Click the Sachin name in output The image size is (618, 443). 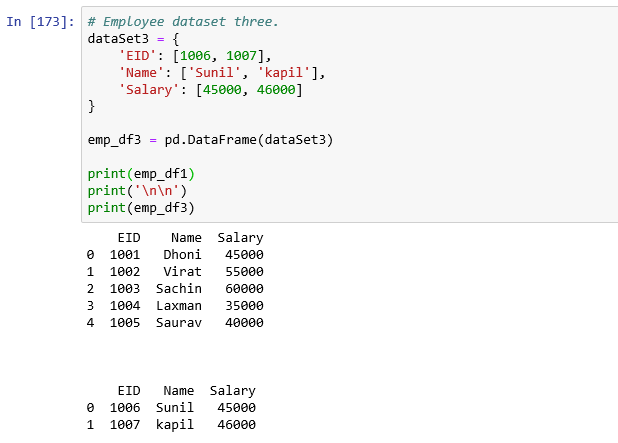click(x=179, y=289)
